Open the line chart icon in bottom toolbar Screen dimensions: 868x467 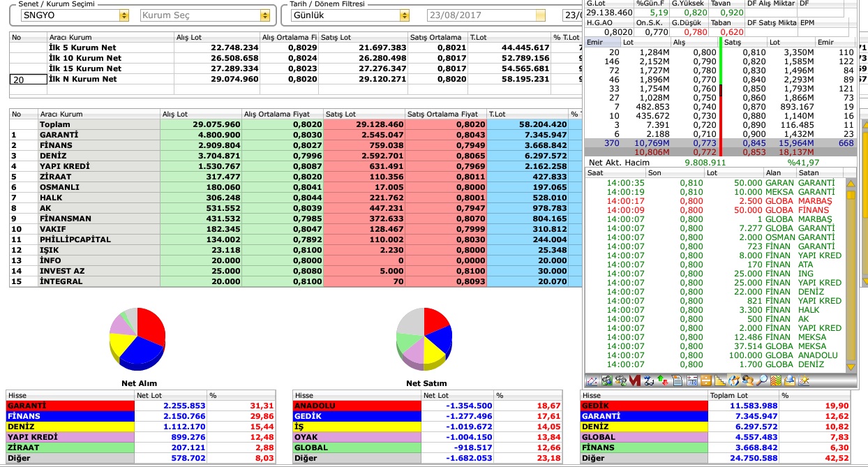pos(592,381)
